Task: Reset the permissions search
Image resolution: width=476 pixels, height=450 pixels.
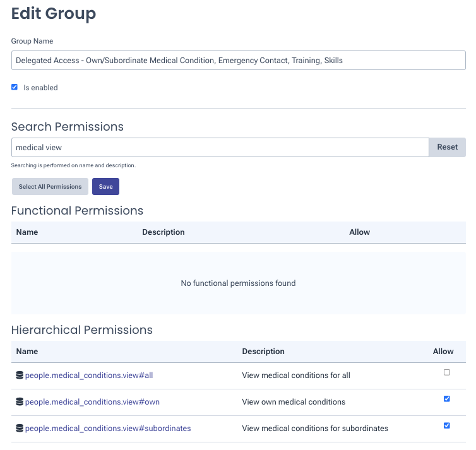Action: pos(447,147)
